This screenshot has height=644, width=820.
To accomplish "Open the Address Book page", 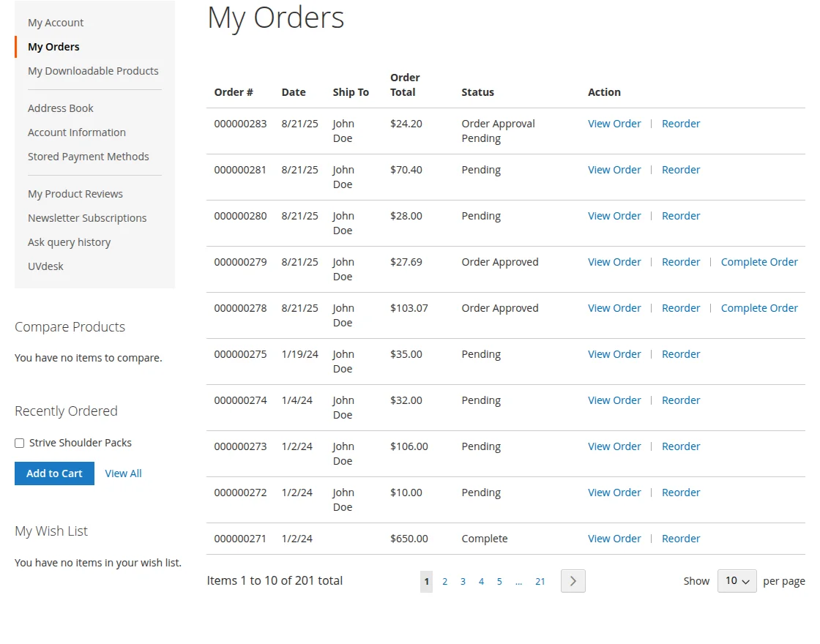I will pos(60,108).
